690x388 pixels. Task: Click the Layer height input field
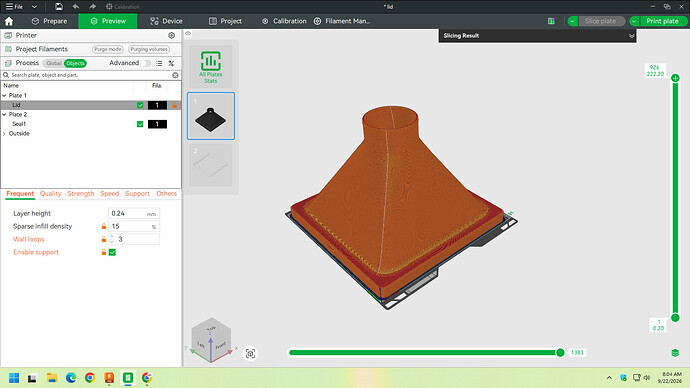coord(134,213)
